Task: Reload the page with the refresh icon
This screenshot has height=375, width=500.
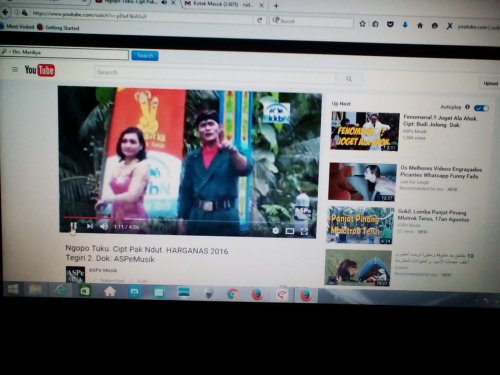Action: pyautogui.click(x=259, y=20)
